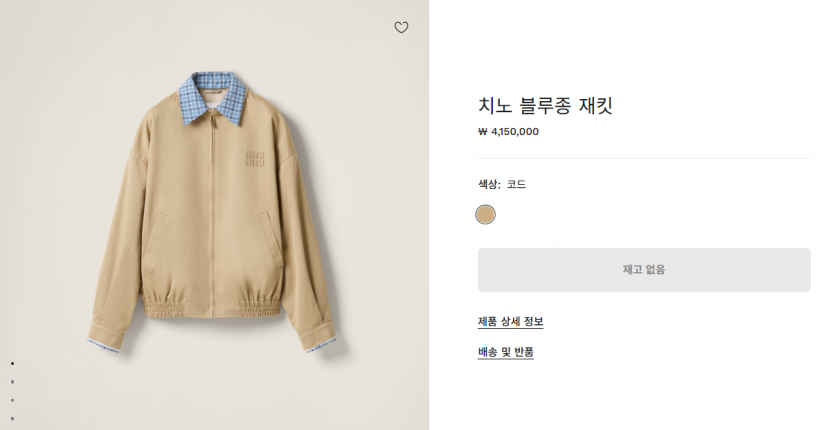Click the 치노 블루종 재킷 product title
835x430 pixels.
click(x=544, y=104)
